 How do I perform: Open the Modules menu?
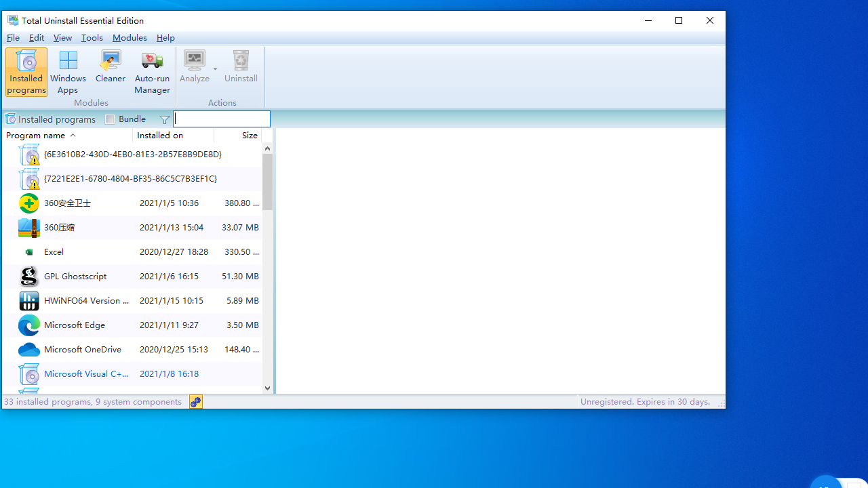(x=130, y=37)
